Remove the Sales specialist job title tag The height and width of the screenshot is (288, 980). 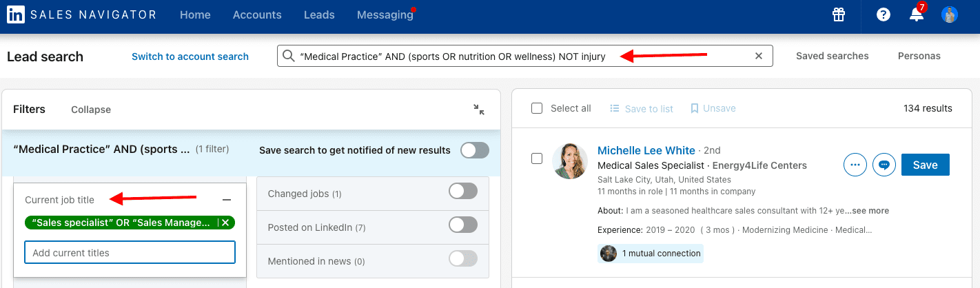(x=225, y=223)
